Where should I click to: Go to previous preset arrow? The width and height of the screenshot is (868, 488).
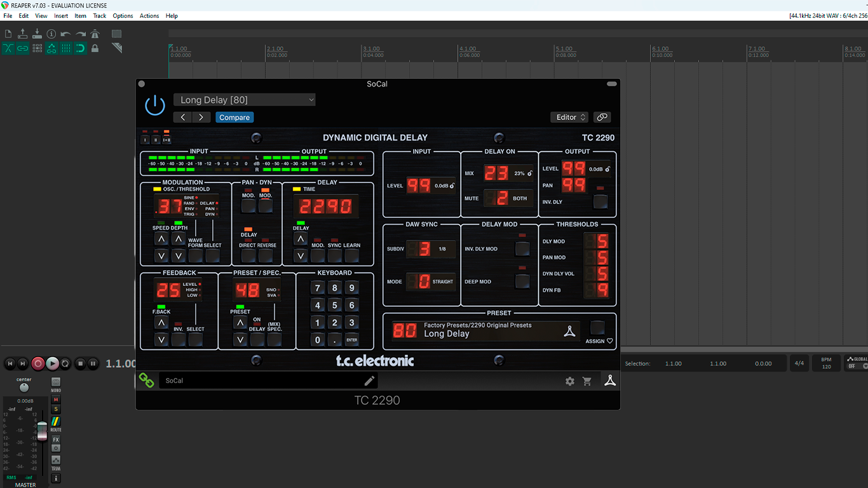(x=182, y=118)
